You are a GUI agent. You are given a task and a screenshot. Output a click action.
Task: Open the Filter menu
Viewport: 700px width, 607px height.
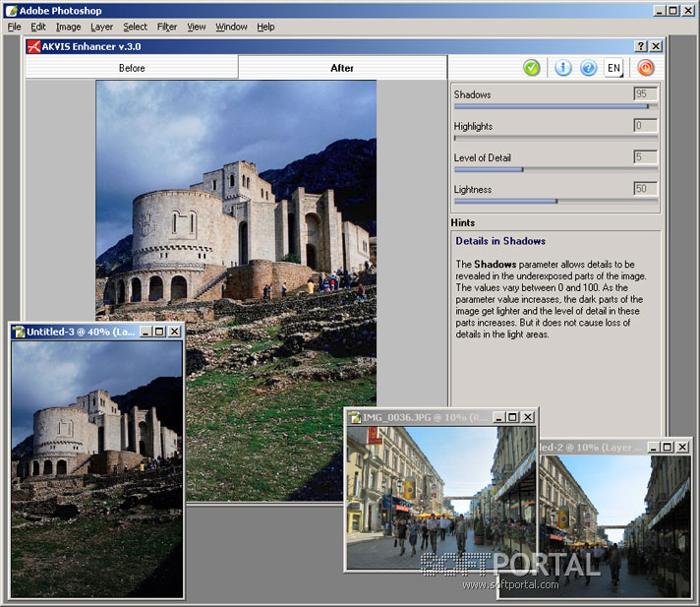pos(166,27)
